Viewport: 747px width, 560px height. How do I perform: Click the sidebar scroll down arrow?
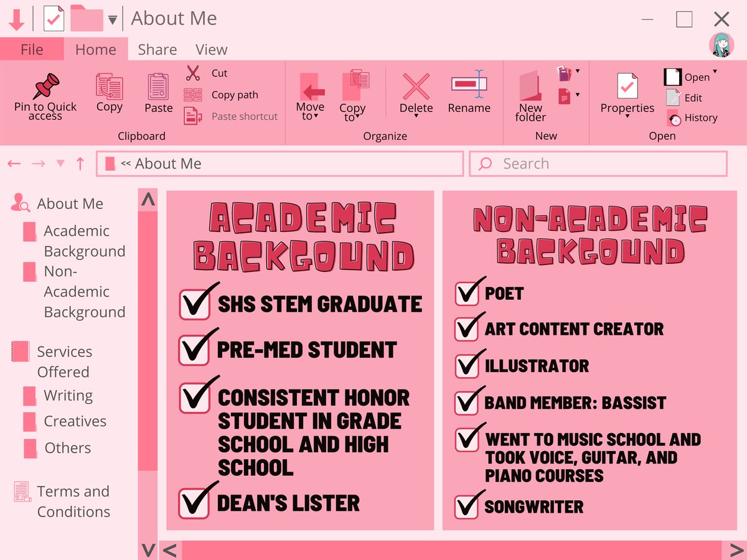coord(148,550)
